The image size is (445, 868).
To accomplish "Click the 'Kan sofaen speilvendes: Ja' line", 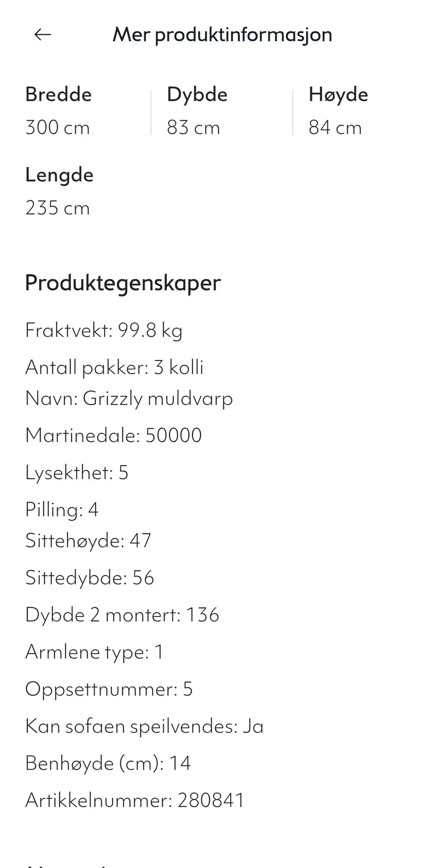I will tap(144, 726).
